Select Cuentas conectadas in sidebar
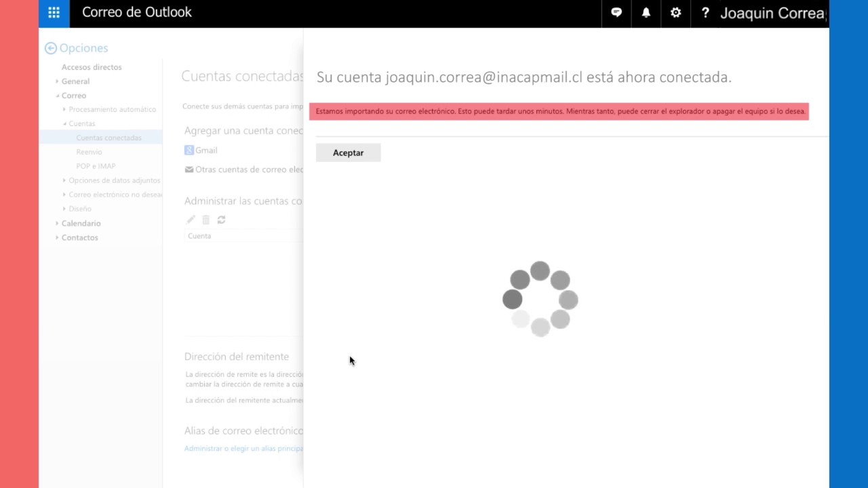 point(100,138)
